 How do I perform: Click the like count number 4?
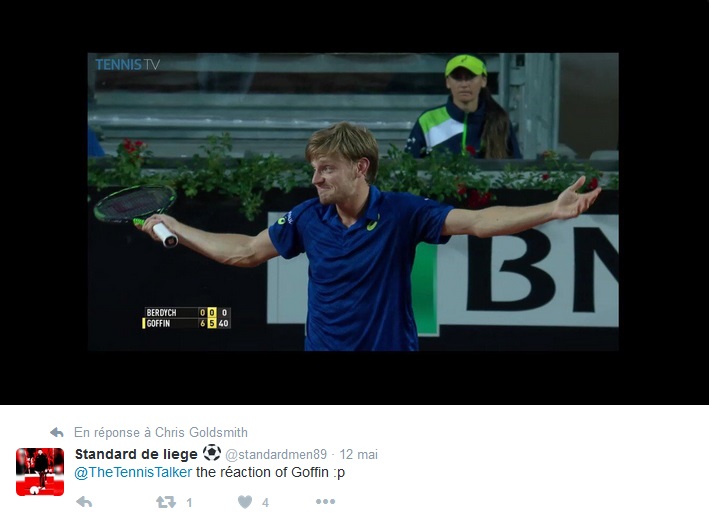265,503
